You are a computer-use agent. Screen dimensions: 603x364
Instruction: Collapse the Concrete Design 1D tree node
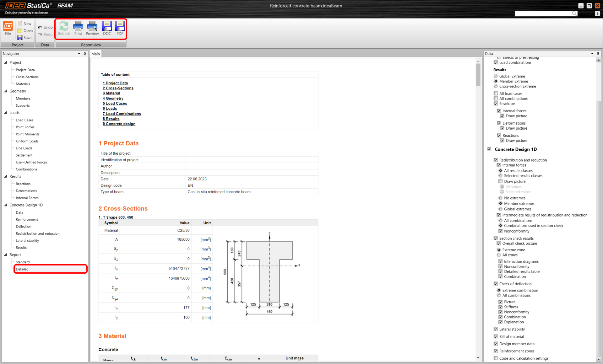pyautogui.click(x=6, y=205)
